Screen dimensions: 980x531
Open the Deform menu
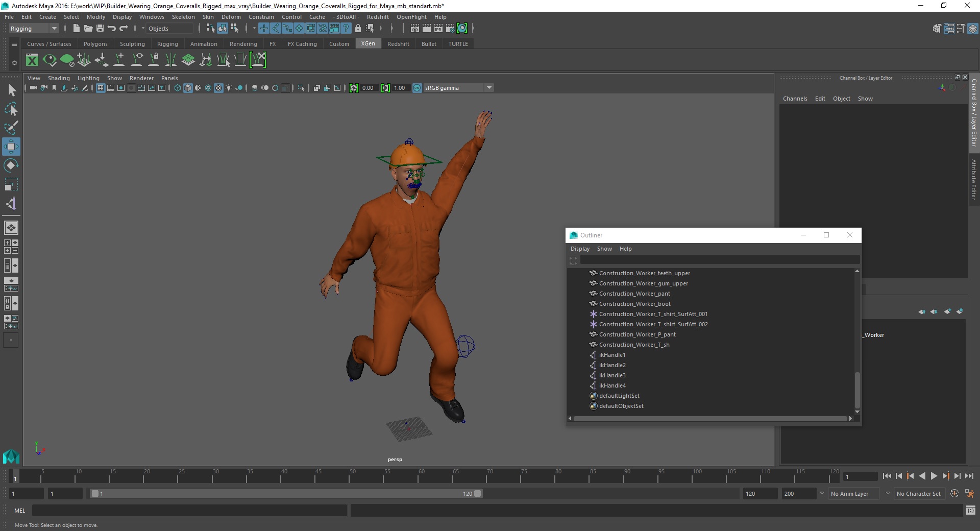point(231,17)
